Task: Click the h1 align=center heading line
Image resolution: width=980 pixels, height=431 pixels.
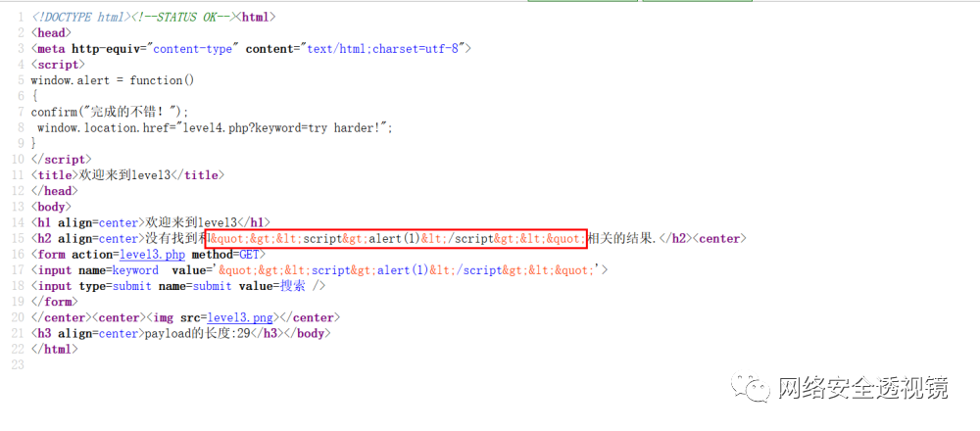Action: (151, 222)
